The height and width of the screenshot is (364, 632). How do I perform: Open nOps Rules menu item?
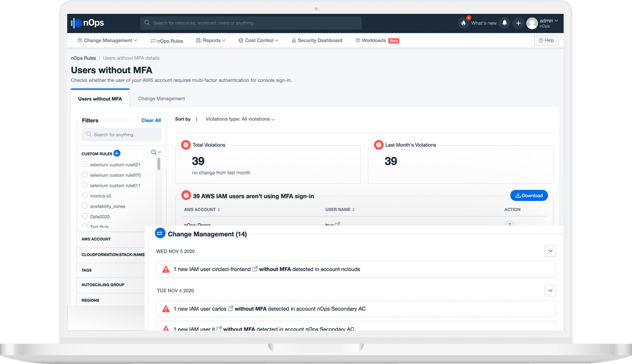pos(167,41)
